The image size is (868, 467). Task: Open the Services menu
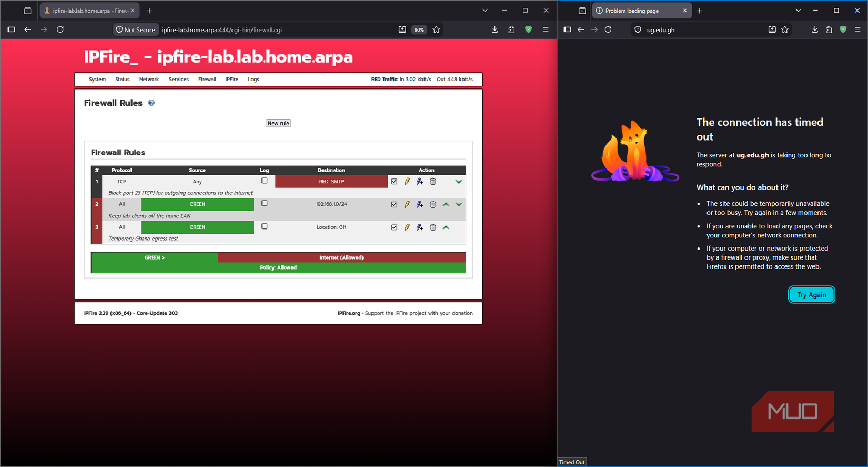179,80
